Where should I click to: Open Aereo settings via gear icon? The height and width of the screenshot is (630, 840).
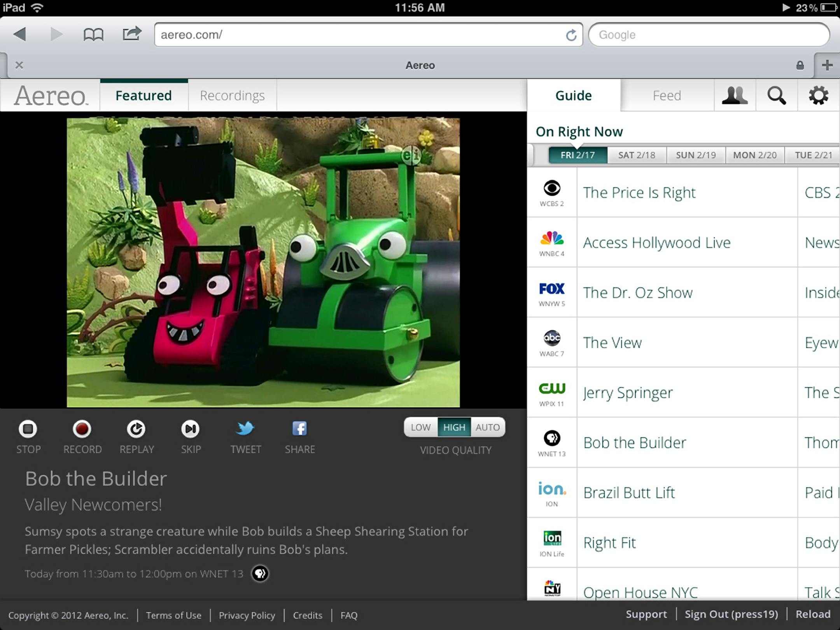tap(818, 95)
